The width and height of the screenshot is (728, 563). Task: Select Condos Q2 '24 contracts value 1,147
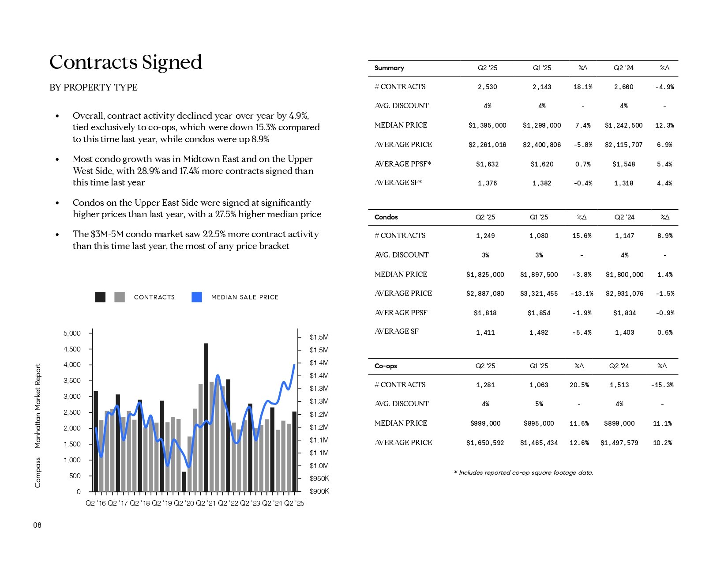(625, 236)
